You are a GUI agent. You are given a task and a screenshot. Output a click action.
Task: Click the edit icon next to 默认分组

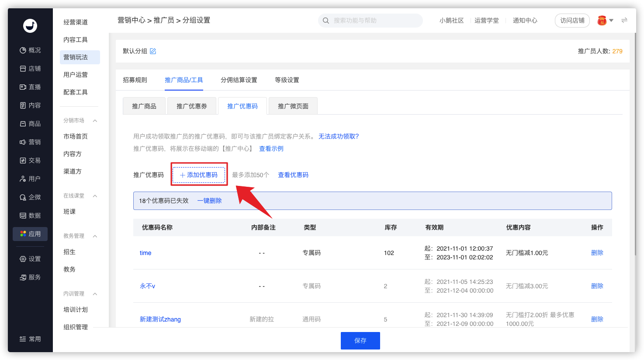tap(153, 51)
